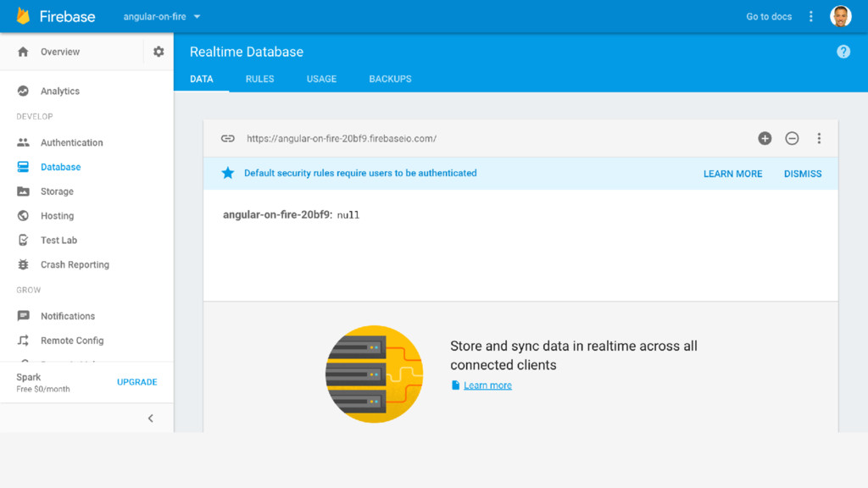The width and height of the screenshot is (868, 488).
Task: Click the Authentication people icon
Action: click(23, 142)
